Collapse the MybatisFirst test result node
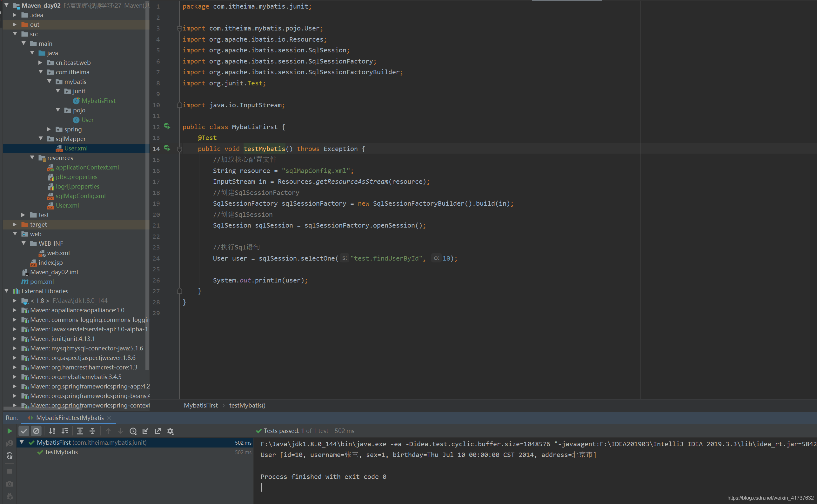817x504 pixels. pos(22,442)
